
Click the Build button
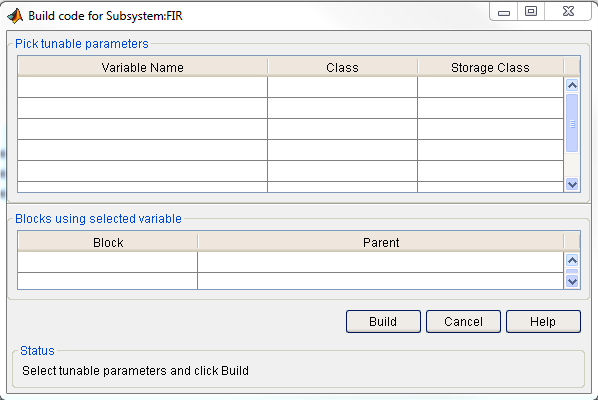(x=383, y=321)
